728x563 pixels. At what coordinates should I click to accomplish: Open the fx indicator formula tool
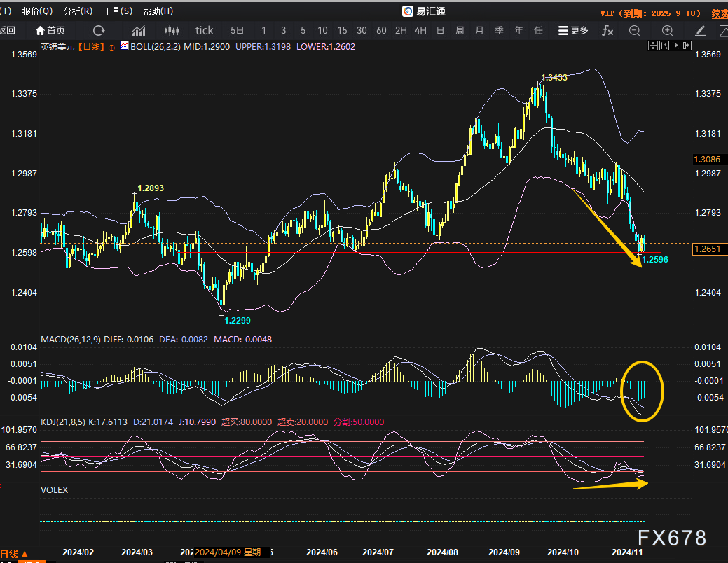tap(607, 30)
